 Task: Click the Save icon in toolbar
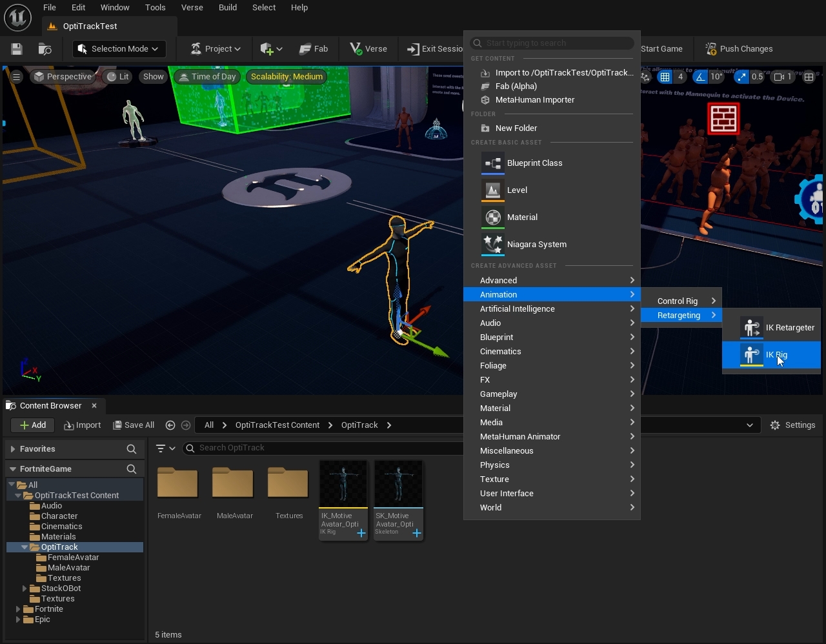17,49
